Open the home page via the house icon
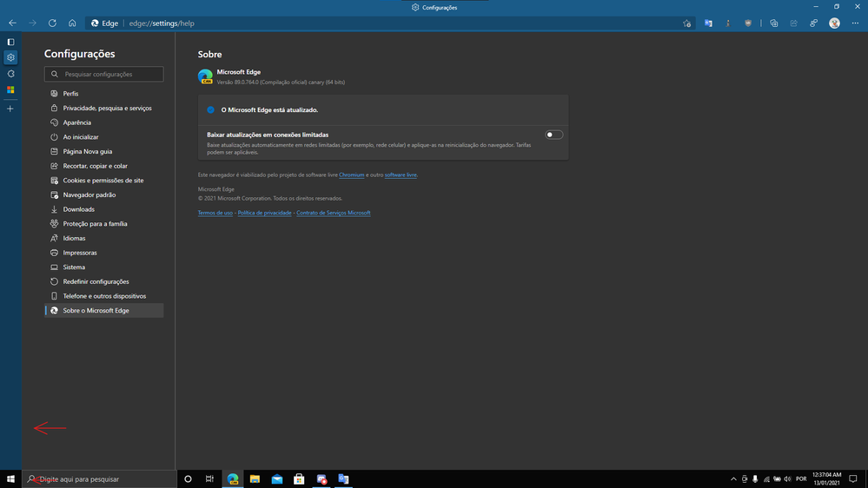This screenshot has height=488, width=868. tap(72, 23)
